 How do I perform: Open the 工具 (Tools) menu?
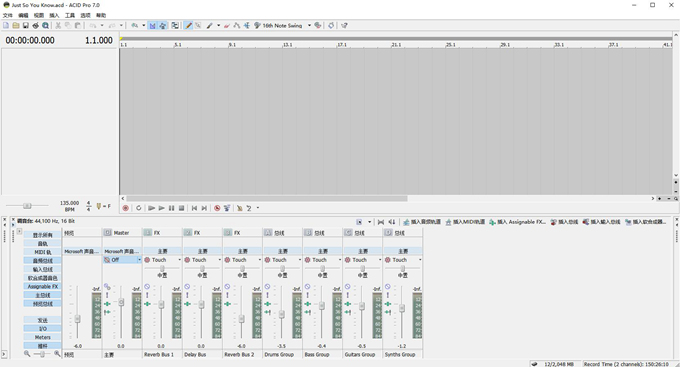(70, 15)
